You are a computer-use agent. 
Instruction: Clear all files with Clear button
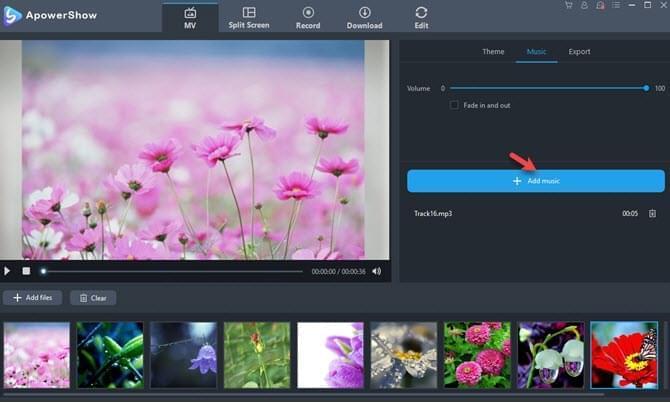93,298
